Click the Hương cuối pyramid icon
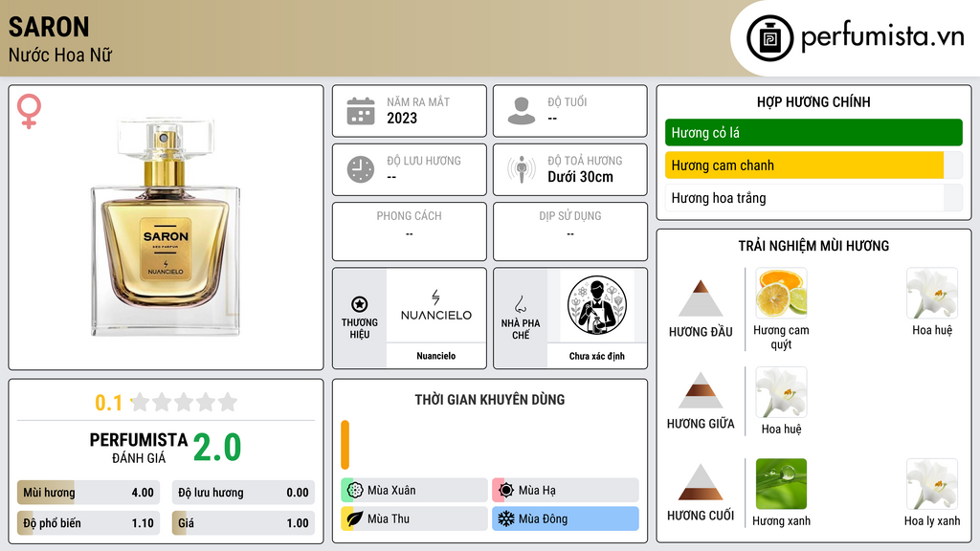The image size is (980, 551). click(701, 482)
